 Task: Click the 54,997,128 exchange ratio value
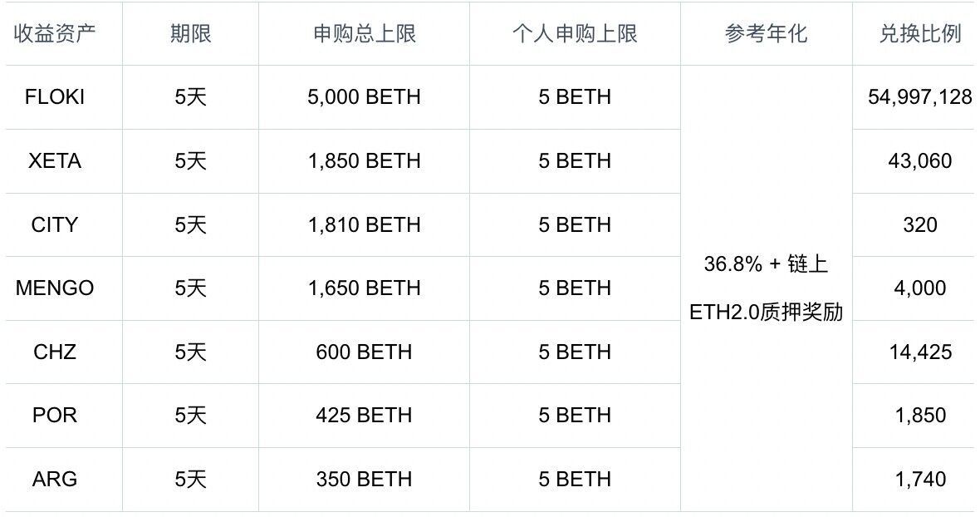919,97
